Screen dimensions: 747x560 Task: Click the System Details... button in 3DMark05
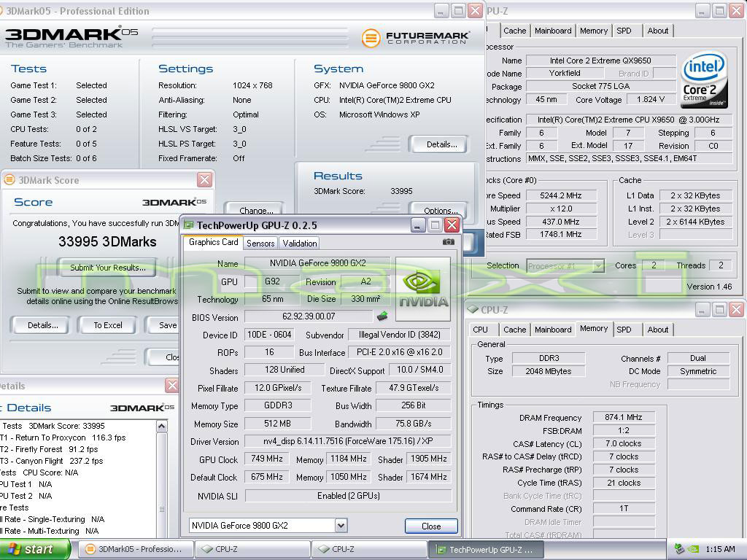tap(438, 144)
